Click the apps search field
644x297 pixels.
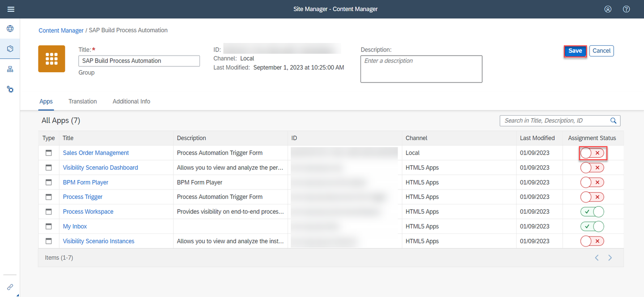click(560, 121)
